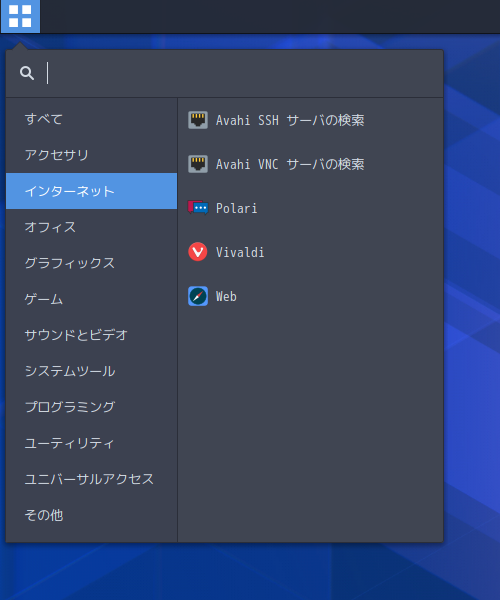Select the オフィス category
The width and height of the screenshot is (500, 600).
click(91, 227)
